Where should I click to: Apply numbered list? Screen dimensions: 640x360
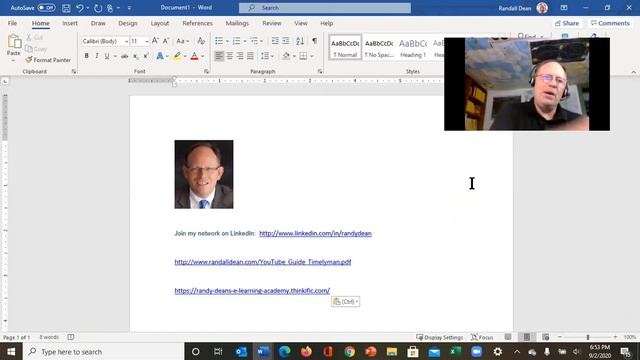coord(236,41)
